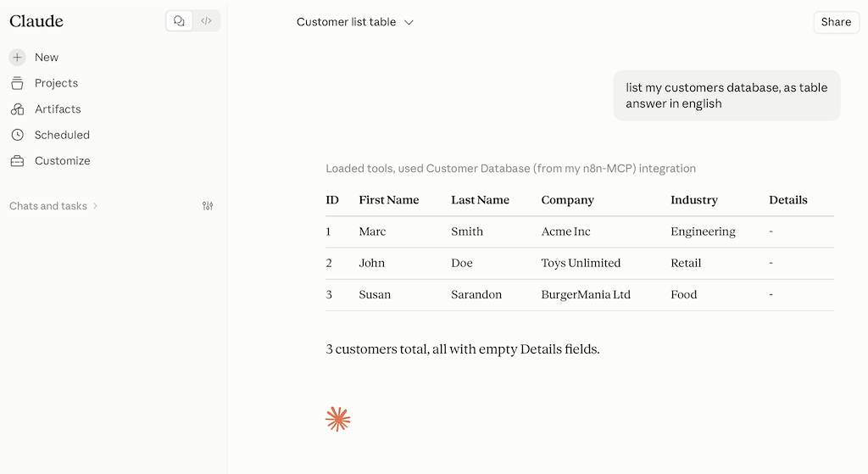Click the orange Claude spark icon

point(337,419)
